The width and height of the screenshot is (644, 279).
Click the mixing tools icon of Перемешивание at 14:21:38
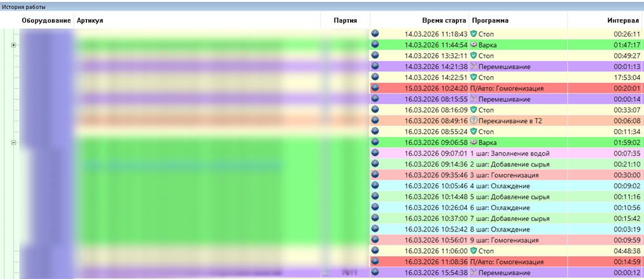coord(474,67)
